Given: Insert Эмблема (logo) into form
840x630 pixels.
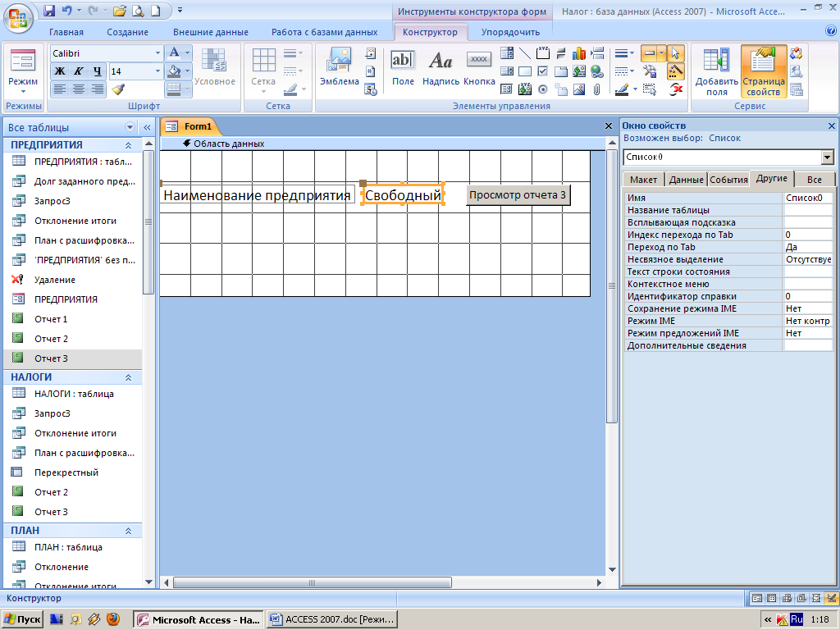Looking at the screenshot, I should (339, 67).
